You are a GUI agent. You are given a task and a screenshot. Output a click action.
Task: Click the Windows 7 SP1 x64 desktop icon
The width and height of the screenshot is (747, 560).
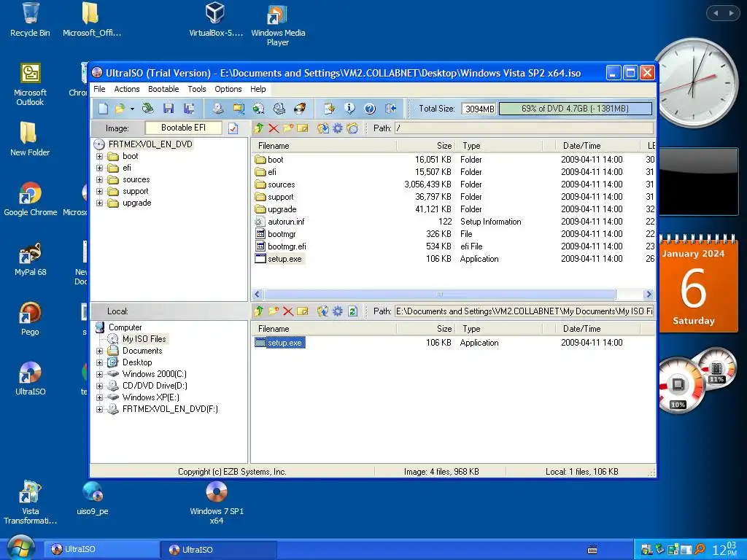[x=216, y=503]
